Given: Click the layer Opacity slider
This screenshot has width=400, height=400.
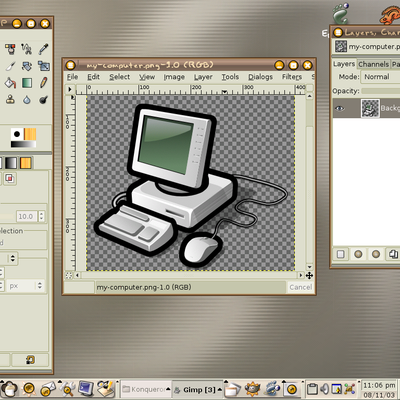Looking at the screenshot, I should [381, 91].
